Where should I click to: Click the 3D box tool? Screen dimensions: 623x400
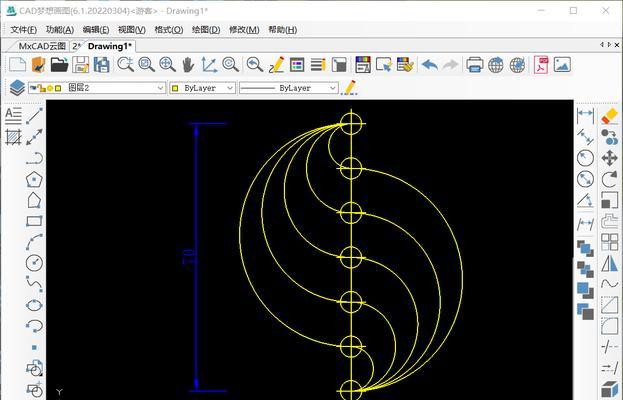click(609, 389)
